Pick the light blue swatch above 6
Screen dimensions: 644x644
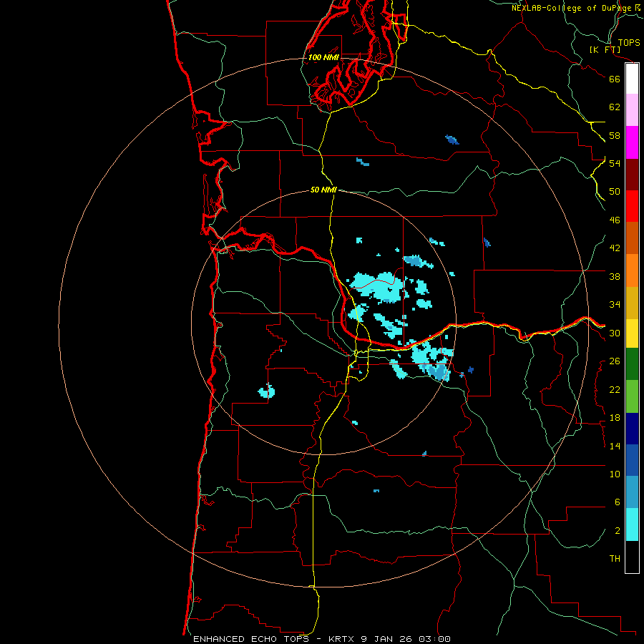(x=632, y=492)
